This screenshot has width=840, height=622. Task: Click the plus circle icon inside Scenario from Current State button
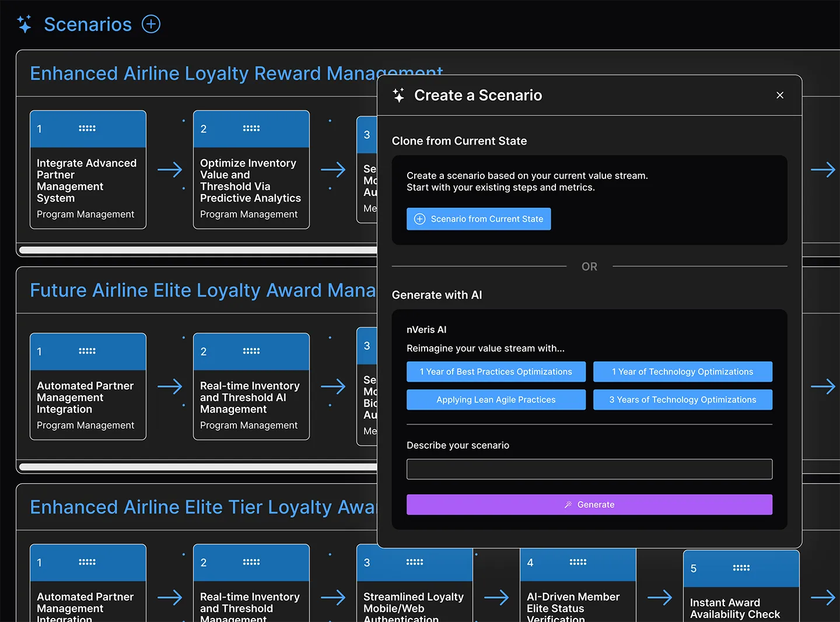[419, 219]
